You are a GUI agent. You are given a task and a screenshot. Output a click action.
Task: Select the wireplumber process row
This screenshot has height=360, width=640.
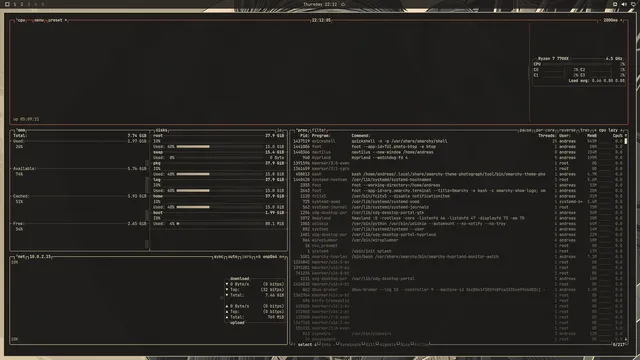point(457,240)
